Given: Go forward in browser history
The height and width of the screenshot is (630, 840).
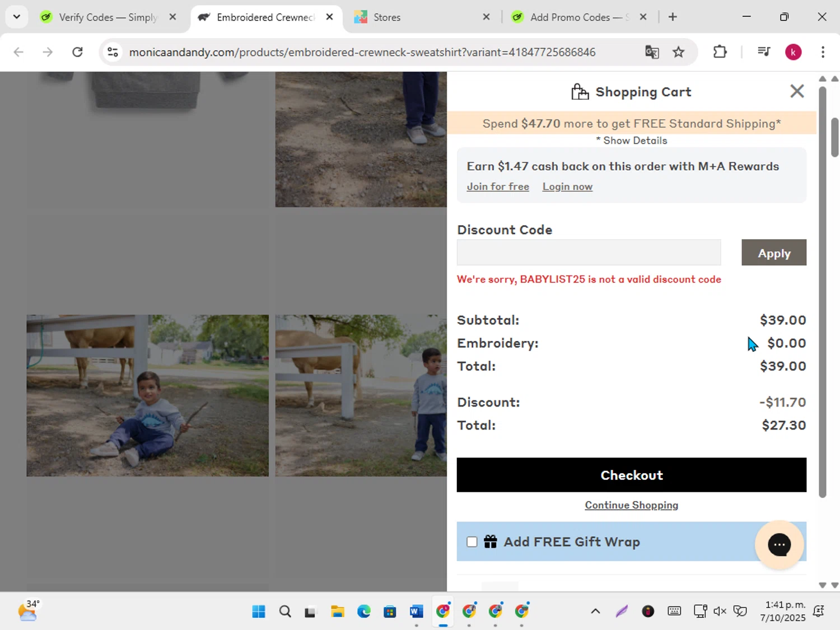Looking at the screenshot, I should click(x=48, y=52).
